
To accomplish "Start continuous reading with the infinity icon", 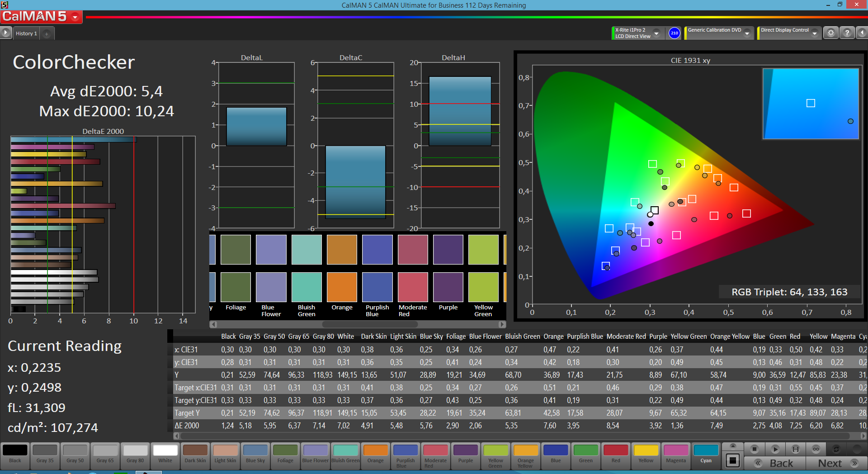I will 816,449.
